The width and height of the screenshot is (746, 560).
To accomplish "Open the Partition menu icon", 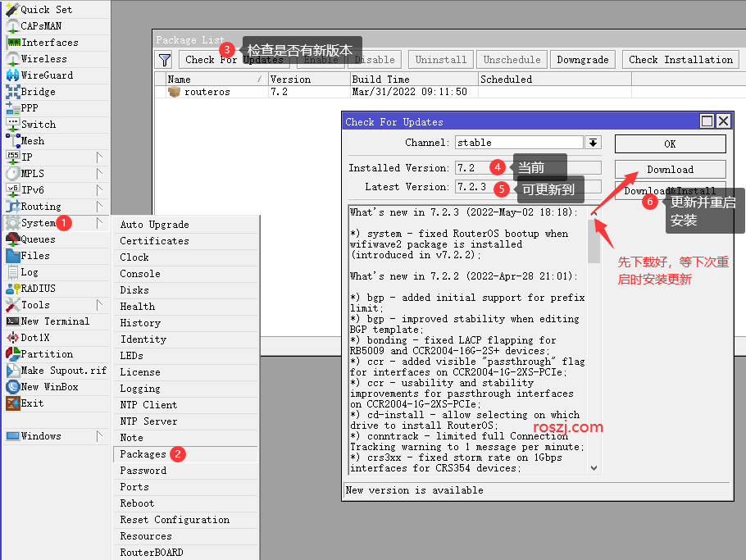I will pos(12,354).
